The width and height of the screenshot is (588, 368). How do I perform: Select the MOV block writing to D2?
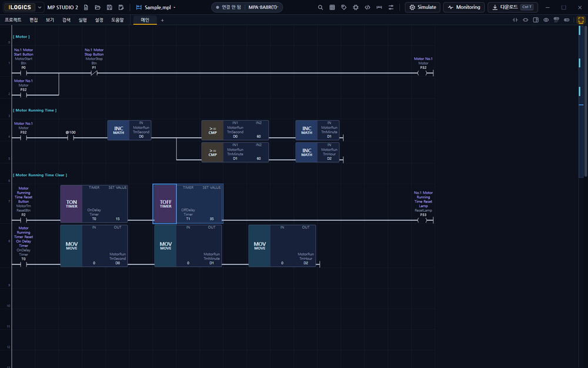point(282,246)
